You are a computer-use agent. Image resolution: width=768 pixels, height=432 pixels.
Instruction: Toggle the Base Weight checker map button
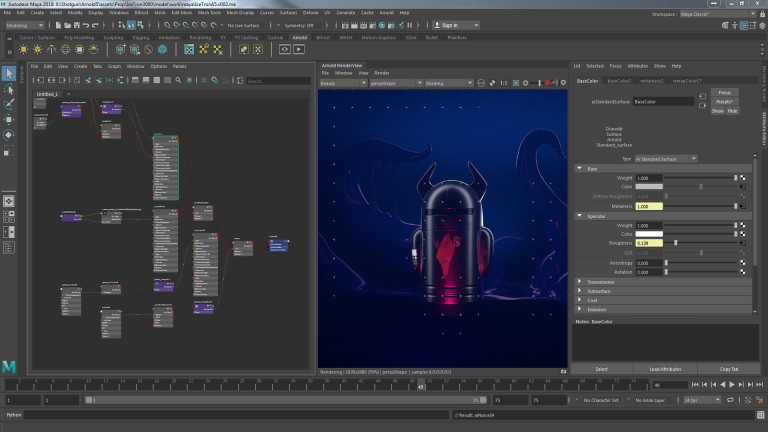pos(743,178)
